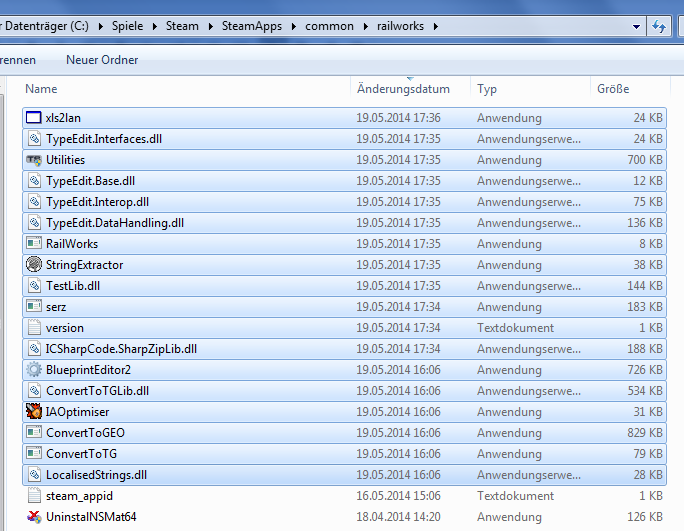Screen dimensions: 684x531
Task: Expand the arrow after SteamApps breadcrumb
Action: 294,27
